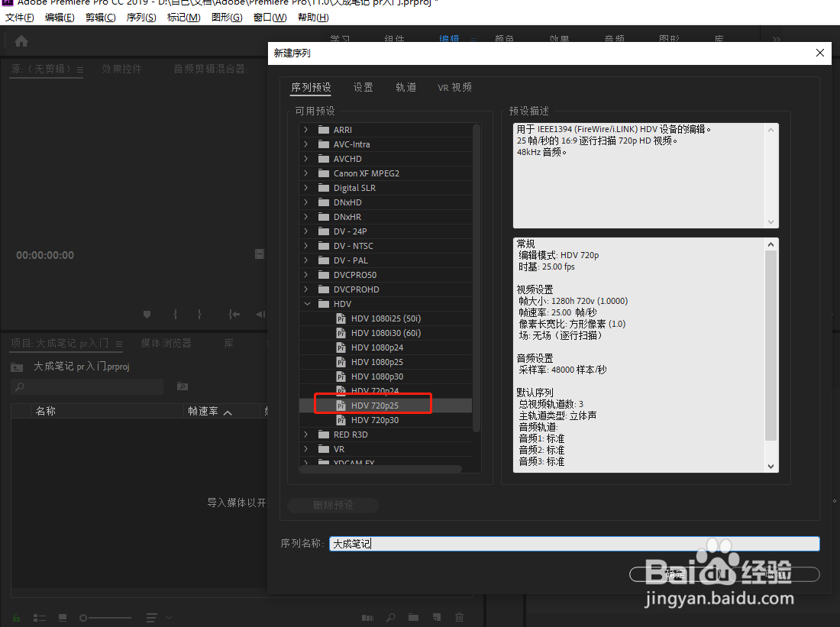The width and height of the screenshot is (840, 627).
Task: Open the 媒体浏览器 panel tab
Action: point(166,344)
